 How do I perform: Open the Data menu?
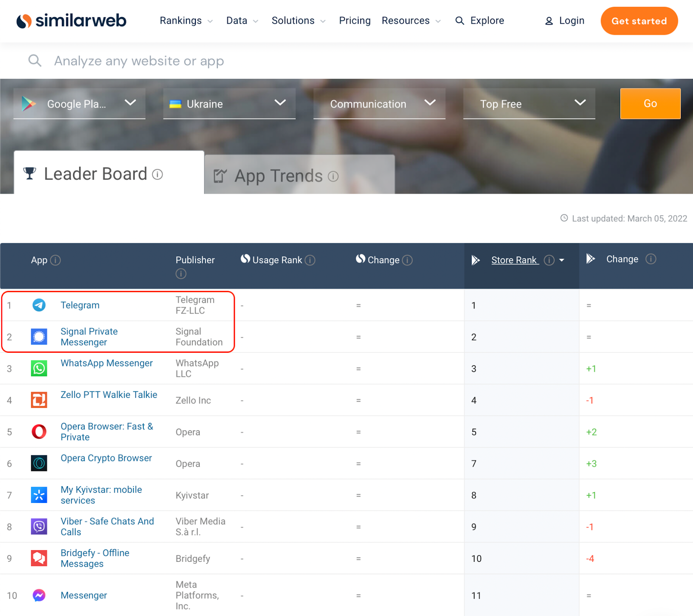242,21
